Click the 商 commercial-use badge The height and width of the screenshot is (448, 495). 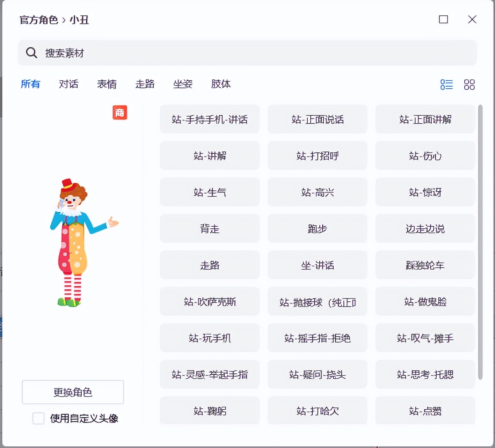(120, 113)
